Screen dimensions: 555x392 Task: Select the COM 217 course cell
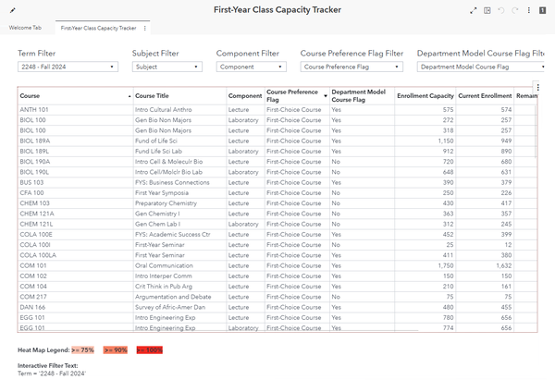point(76,297)
